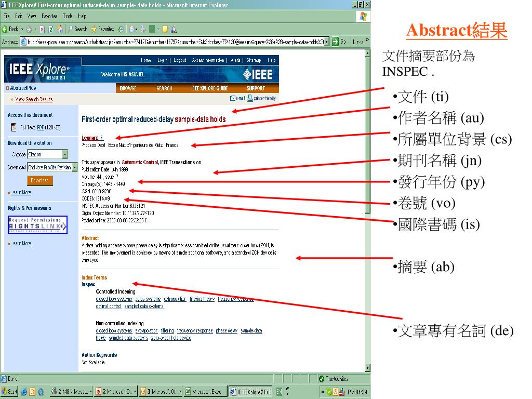Click the green Go arrow button
This screenshot has width=532, height=399.
335,42
